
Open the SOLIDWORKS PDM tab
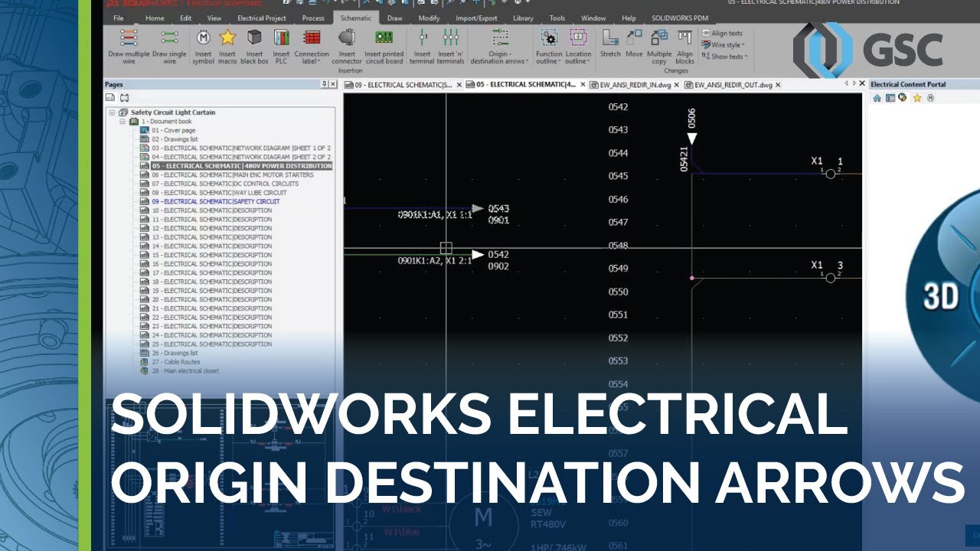680,18
